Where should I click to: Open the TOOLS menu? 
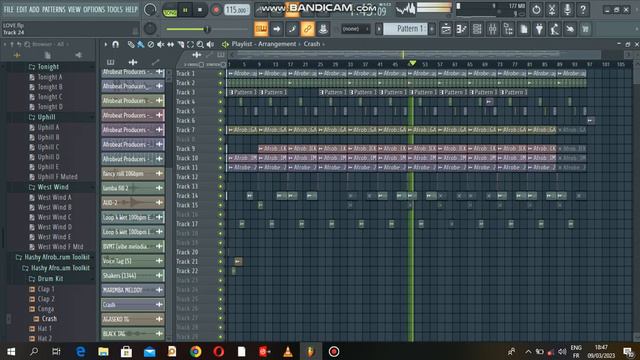115,9
